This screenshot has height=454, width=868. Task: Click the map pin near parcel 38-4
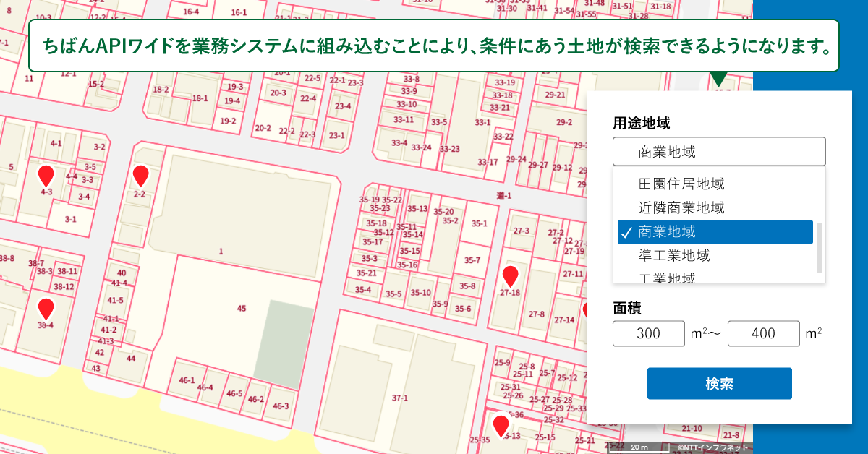click(46, 308)
